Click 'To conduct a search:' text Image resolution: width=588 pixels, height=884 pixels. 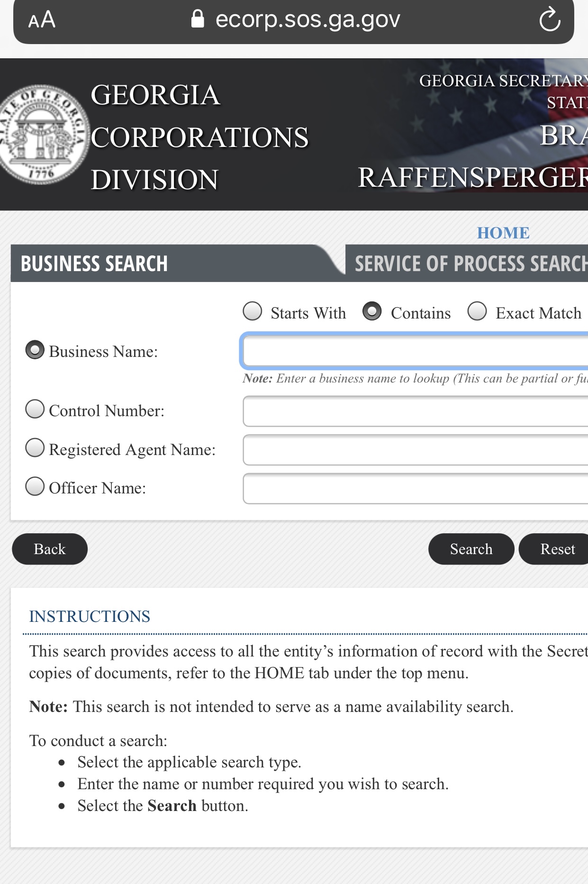pos(98,741)
